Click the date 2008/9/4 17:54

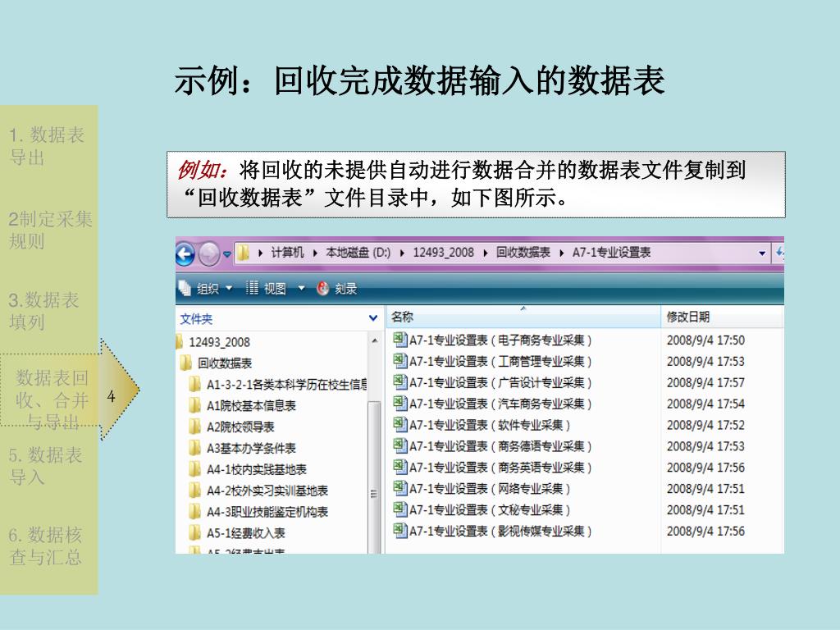(705, 404)
